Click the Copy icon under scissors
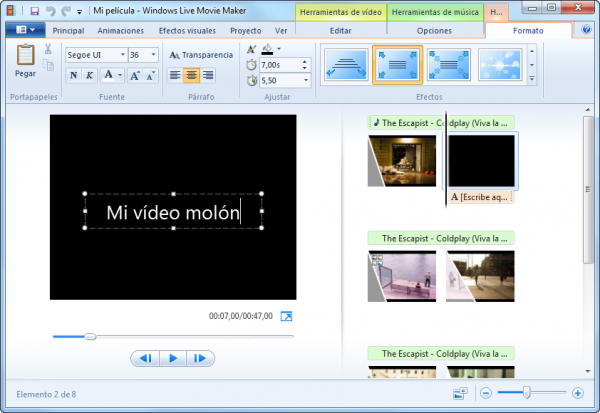The height and width of the screenshot is (413, 600). (x=48, y=65)
